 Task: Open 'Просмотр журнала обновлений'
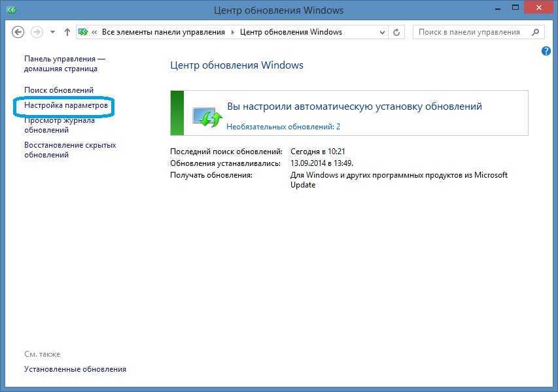tap(60, 125)
